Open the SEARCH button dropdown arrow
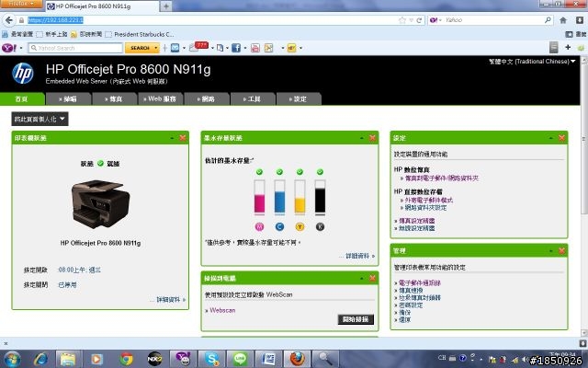This screenshot has width=588, height=368. (x=156, y=48)
